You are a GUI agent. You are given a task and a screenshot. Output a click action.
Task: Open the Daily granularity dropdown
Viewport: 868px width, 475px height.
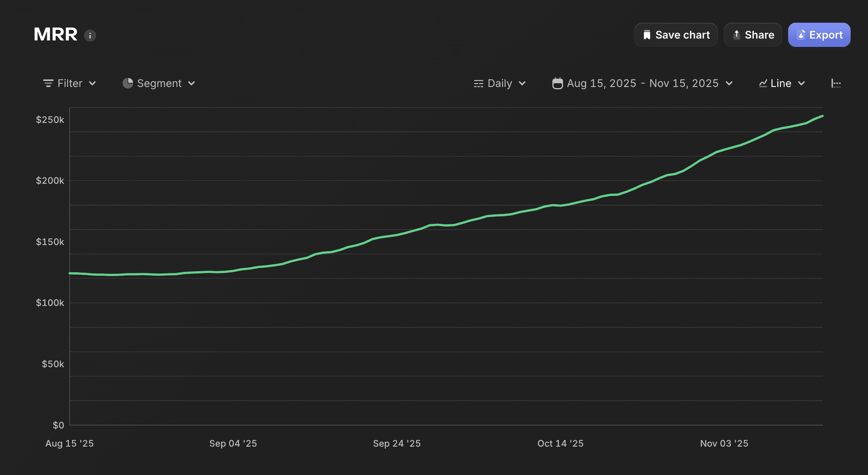[522, 83]
